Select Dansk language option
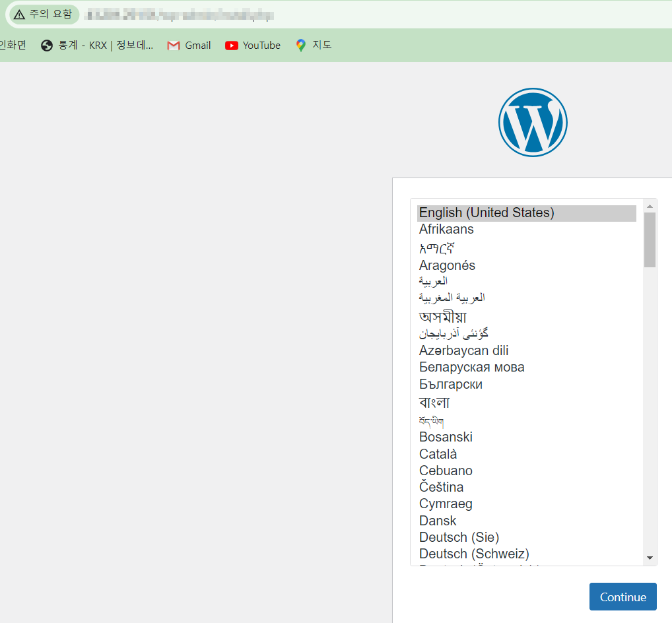The height and width of the screenshot is (623, 672). coord(526,521)
